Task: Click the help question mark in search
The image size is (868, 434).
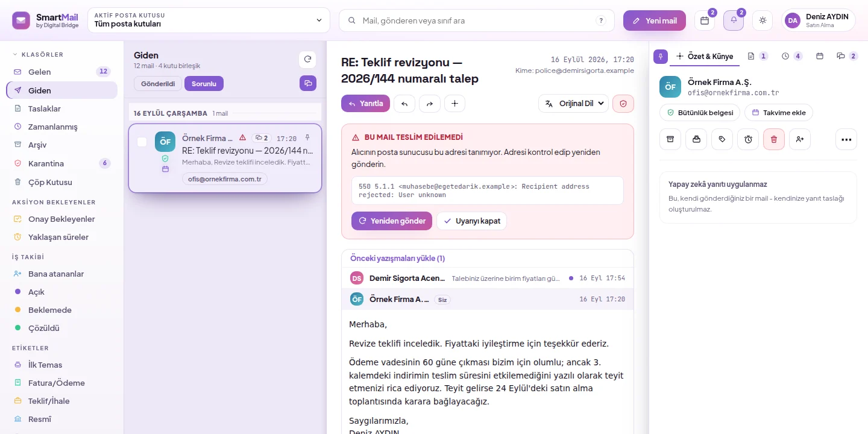Action: pyautogui.click(x=601, y=20)
